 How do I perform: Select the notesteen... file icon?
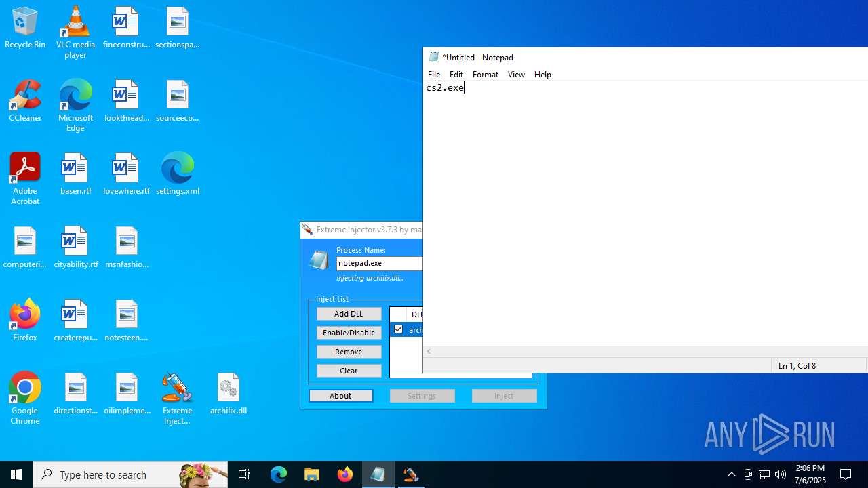coord(126,321)
